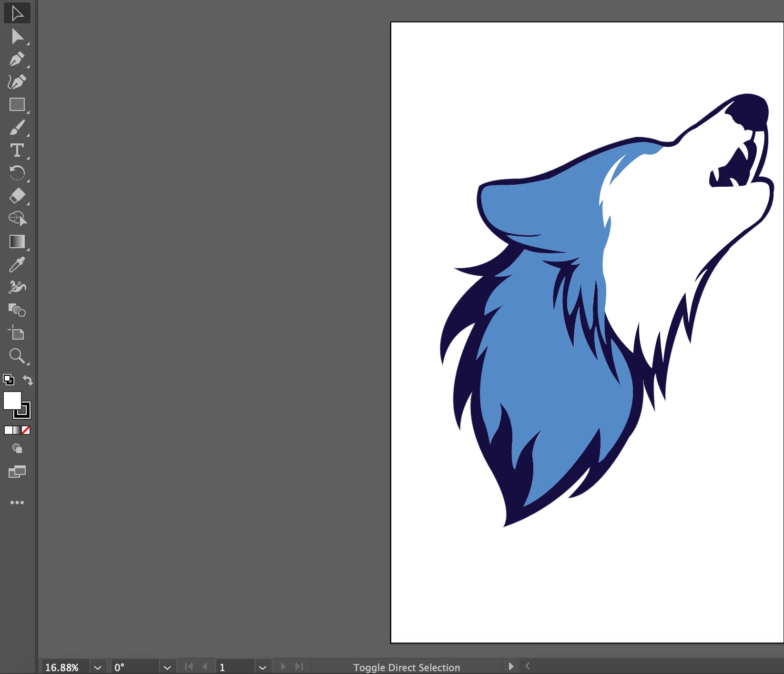Screen dimensions: 784x674
Task: Click the 'Toggle Direct Selection' status text
Action: coord(407,667)
